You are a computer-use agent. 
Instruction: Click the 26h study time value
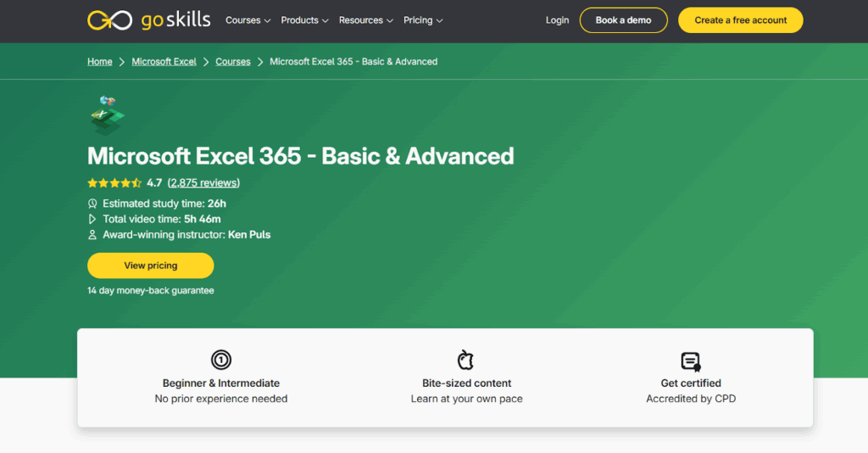[x=217, y=204]
